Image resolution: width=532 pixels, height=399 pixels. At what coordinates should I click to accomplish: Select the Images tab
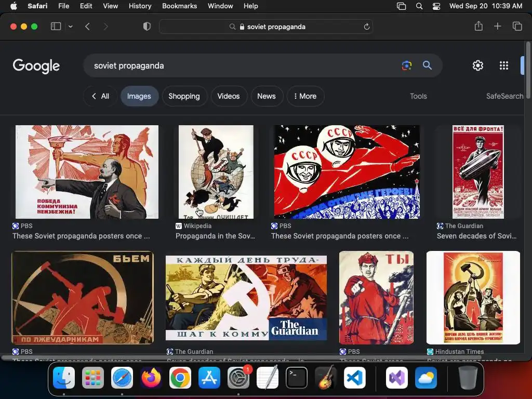139,96
